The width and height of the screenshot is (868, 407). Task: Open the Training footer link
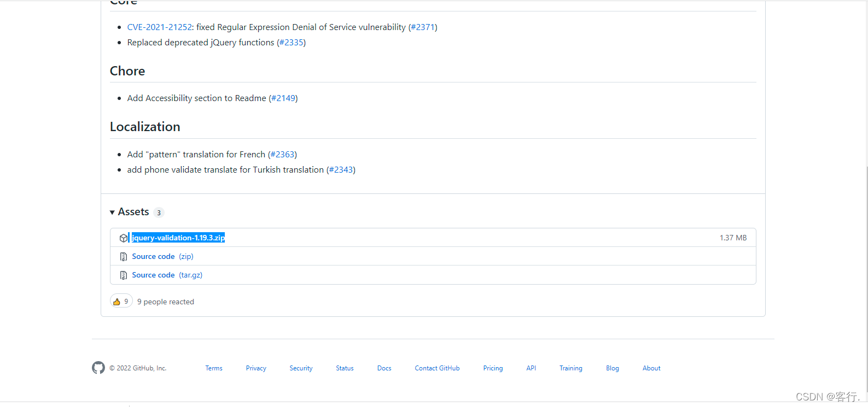pos(570,368)
